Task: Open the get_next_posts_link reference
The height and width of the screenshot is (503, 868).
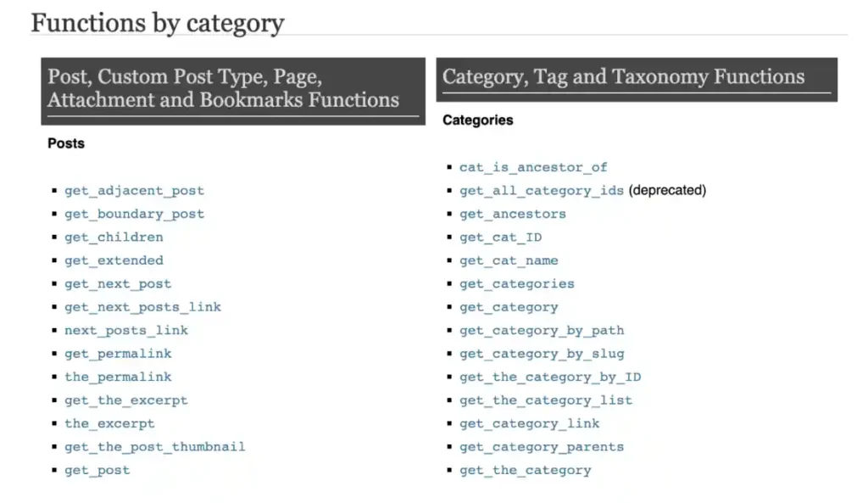Action: pyautogui.click(x=142, y=307)
